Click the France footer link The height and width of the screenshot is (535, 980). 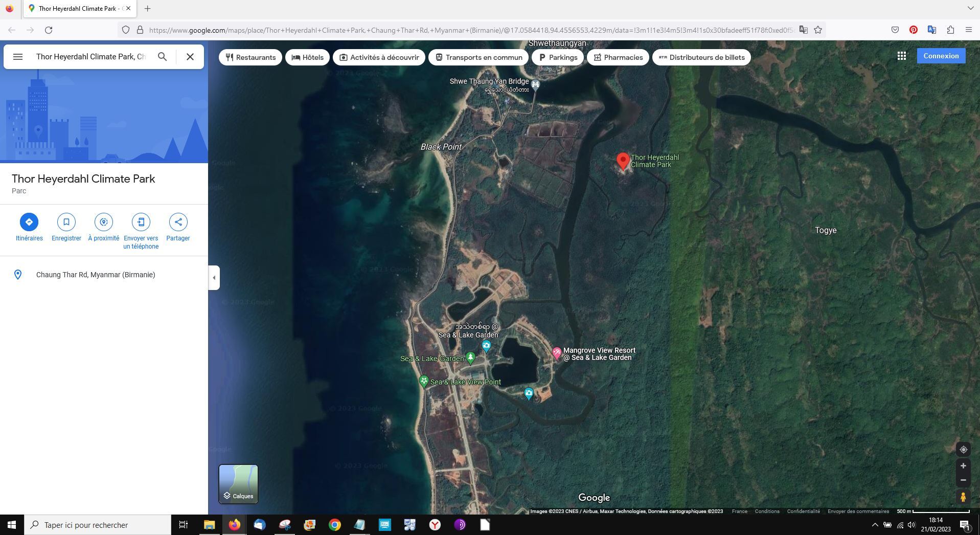[x=739, y=511]
